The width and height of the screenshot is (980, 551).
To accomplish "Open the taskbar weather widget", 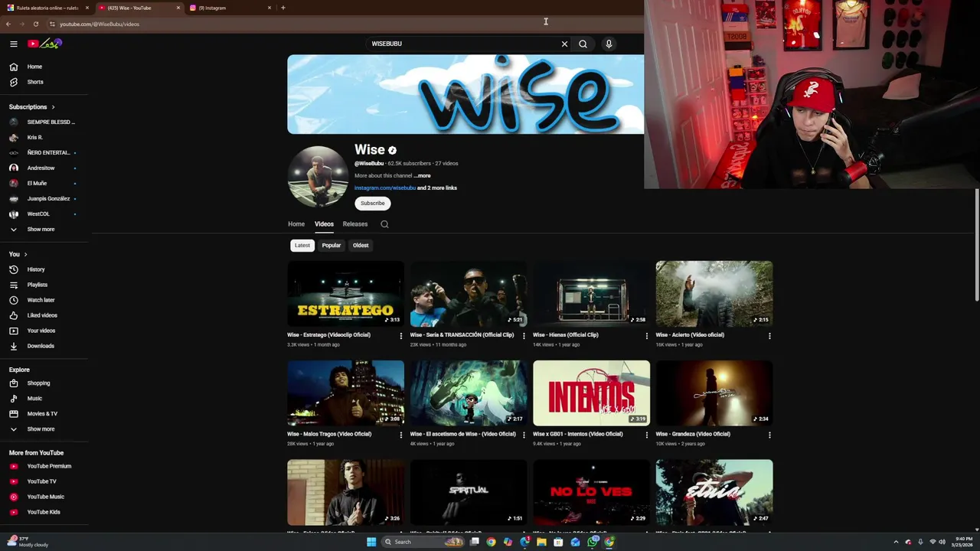I will (x=28, y=542).
